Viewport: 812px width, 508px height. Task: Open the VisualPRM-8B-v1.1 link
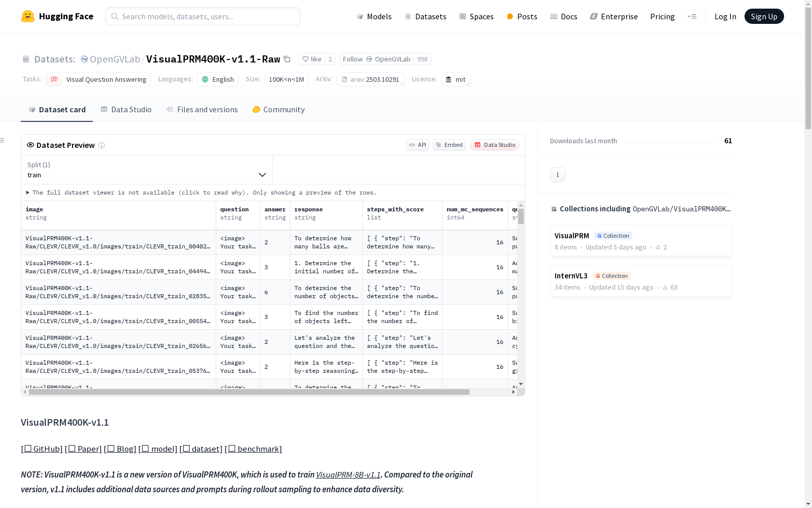point(348,474)
